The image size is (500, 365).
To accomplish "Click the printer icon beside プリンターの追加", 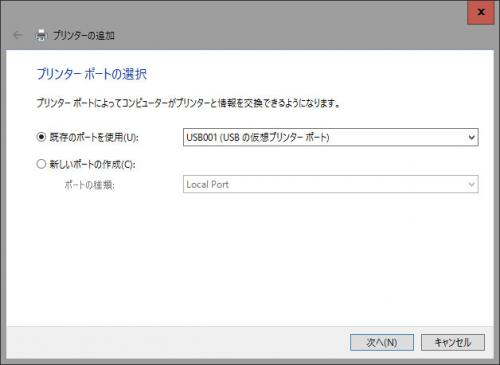I will click(x=41, y=35).
